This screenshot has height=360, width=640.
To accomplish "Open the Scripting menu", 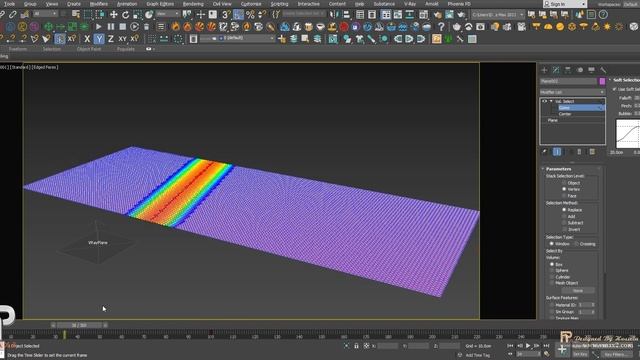I will (x=279, y=4).
